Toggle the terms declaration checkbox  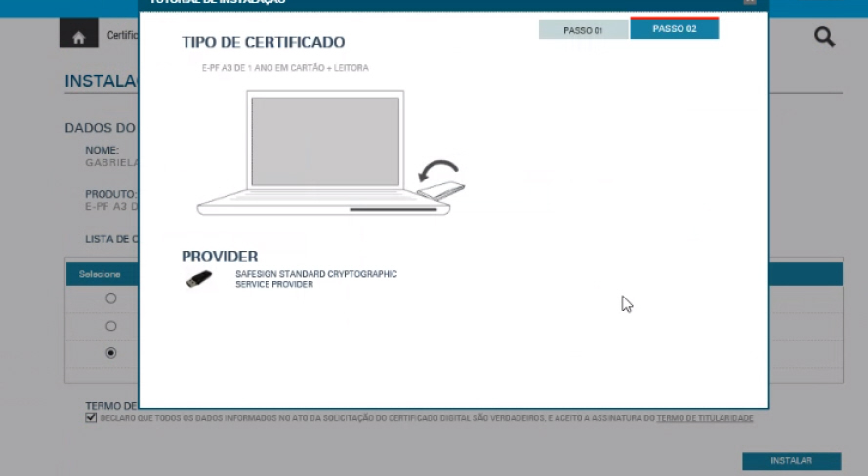tap(91, 417)
